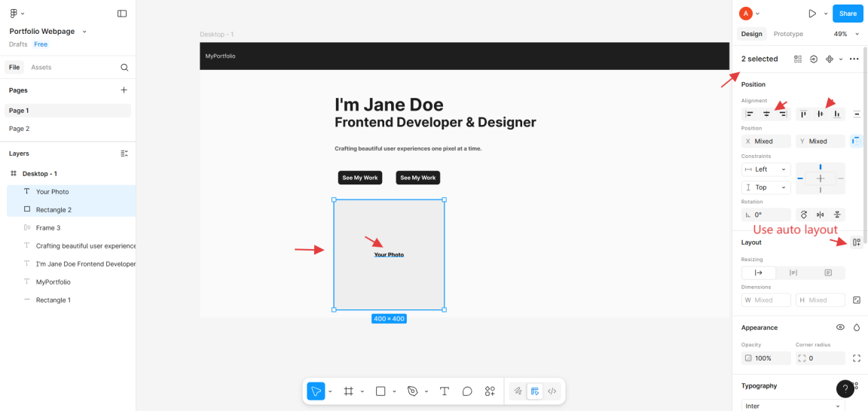The height and width of the screenshot is (411, 868).
Task: Switch to the Prototype tab
Action: (788, 34)
